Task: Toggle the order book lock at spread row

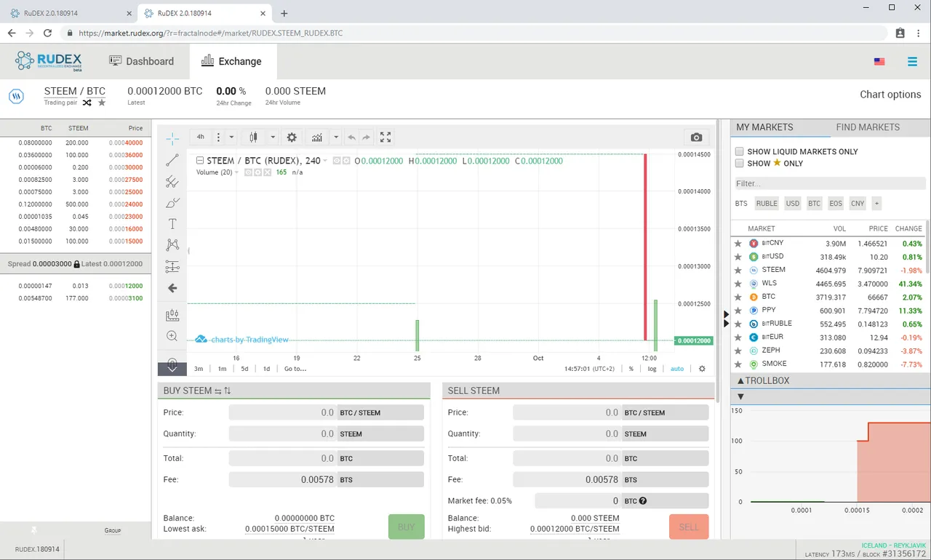Action: (x=76, y=264)
